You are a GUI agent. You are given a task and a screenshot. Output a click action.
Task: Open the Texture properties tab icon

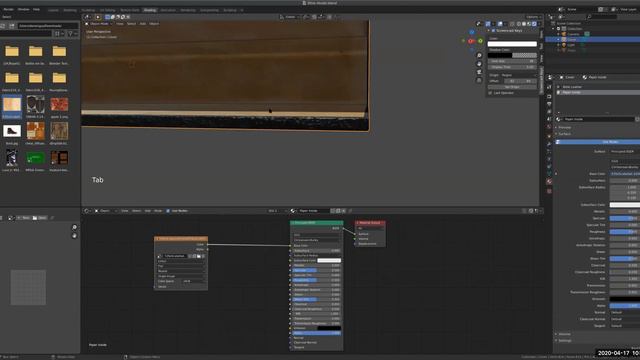[x=549, y=191]
